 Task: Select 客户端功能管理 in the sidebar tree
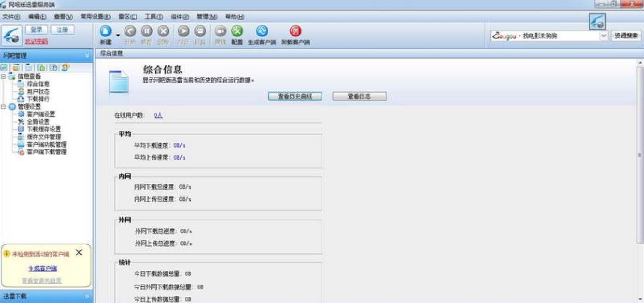[47, 144]
